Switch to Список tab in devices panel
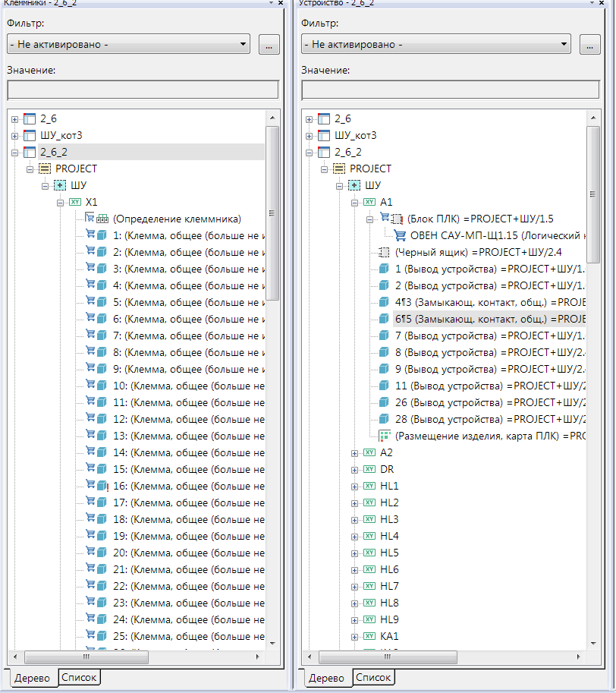Viewport: 616px width, 693px height. (x=373, y=677)
